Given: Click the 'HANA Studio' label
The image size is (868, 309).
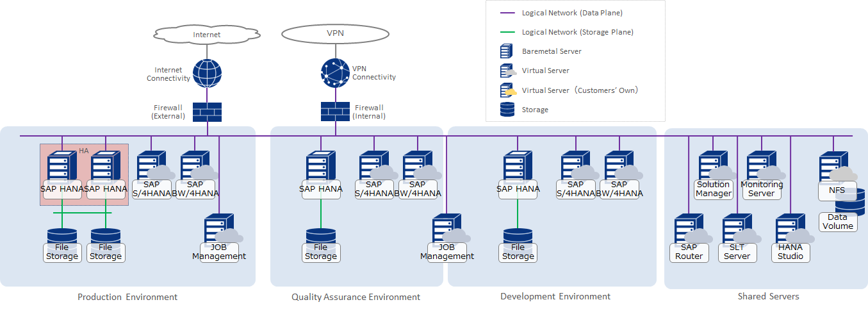Looking at the screenshot, I should 790,251.
